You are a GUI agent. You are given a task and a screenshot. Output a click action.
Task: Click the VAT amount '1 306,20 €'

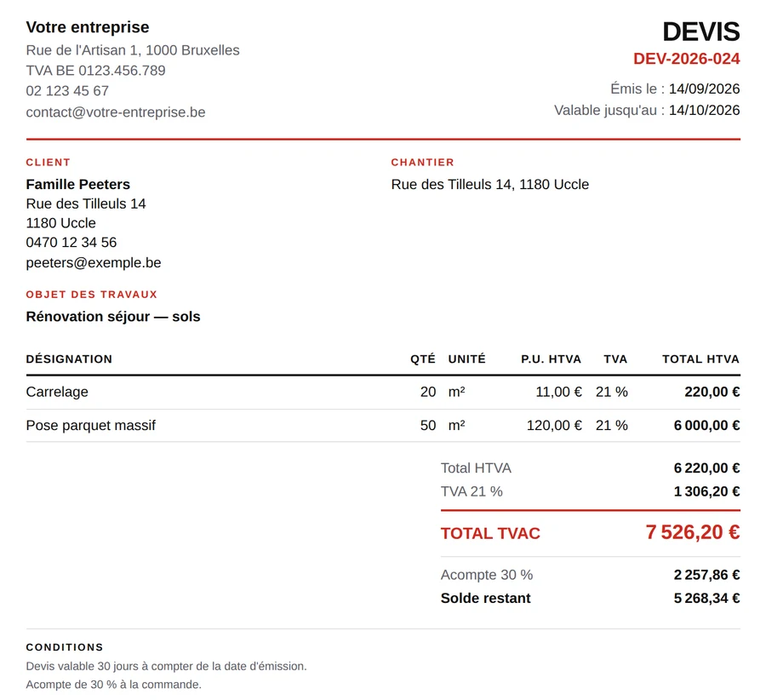coord(707,491)
